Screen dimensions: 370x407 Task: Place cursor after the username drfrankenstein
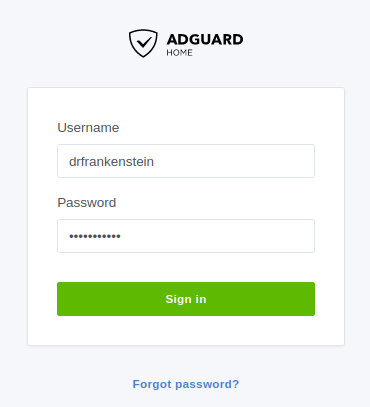[x=154, y=162]
